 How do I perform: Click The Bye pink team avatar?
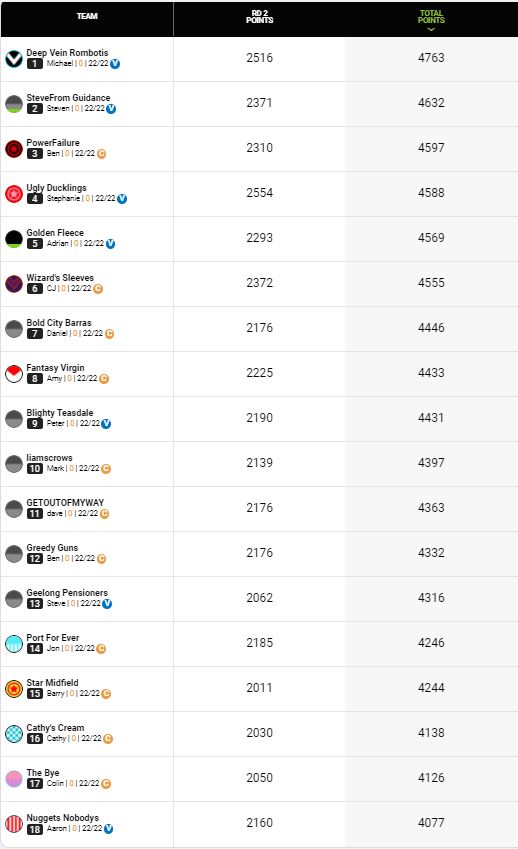coord(14,779)
